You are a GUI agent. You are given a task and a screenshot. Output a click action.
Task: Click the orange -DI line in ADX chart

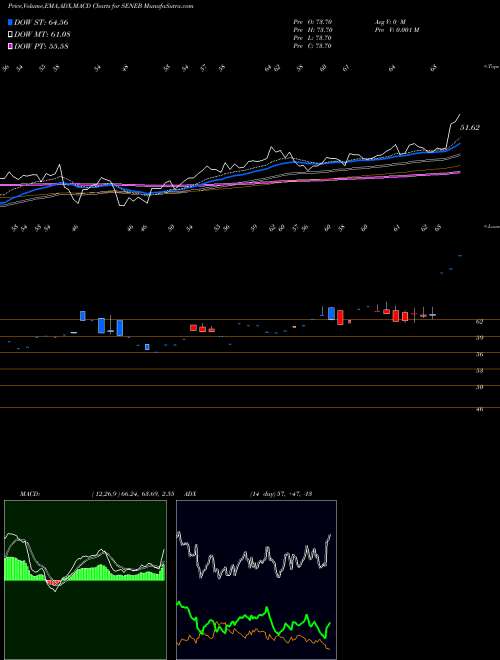pyautogui.click(x=254, y=634)
